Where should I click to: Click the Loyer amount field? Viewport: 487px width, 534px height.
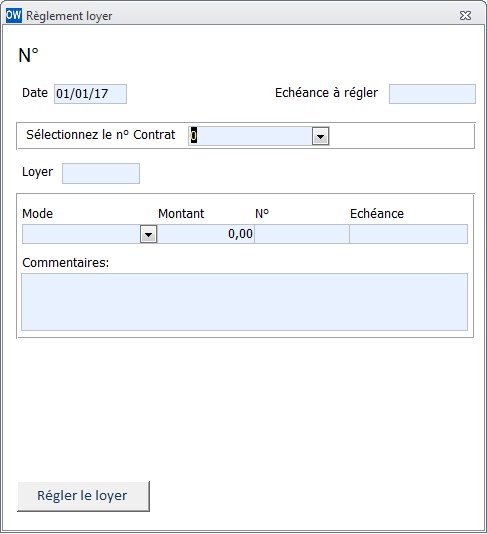(101, 173)
